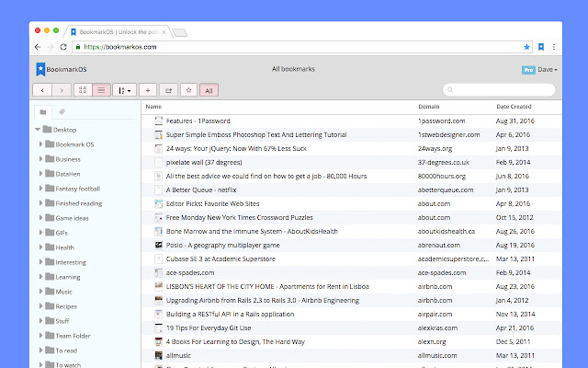Open the Dave account menu
Screen dimensions: 588x368
(x=548, y=69)
